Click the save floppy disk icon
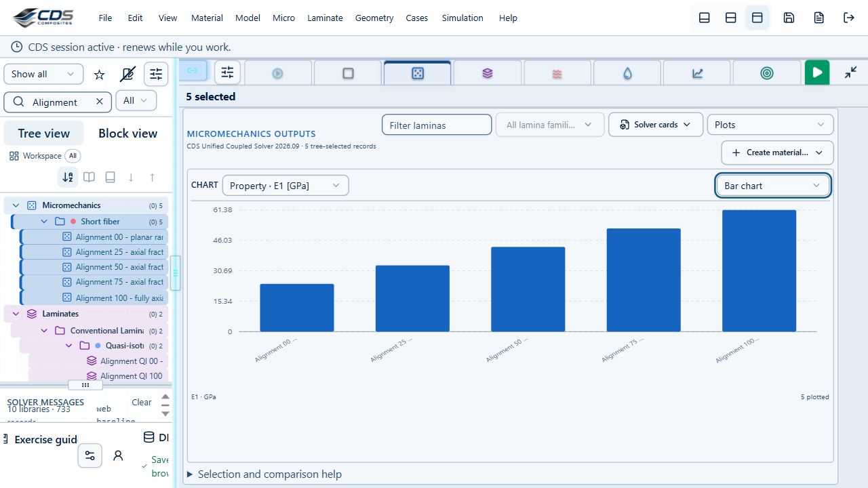The width and height of the screenshot is (868, 488). pyautogui.click(x=789, y=18)
